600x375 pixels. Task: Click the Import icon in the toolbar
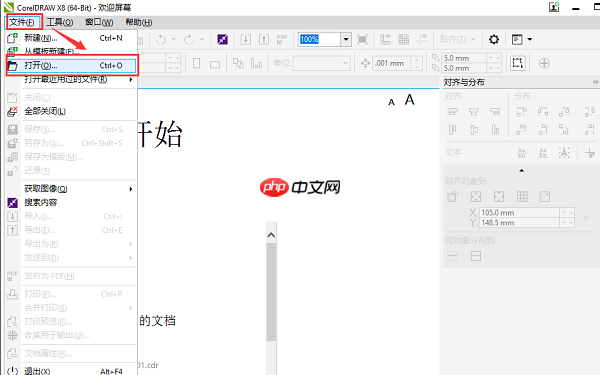(246, 39)
